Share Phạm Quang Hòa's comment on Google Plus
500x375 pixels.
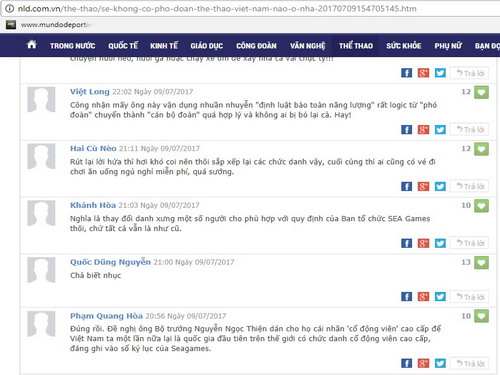coord(423,363)
